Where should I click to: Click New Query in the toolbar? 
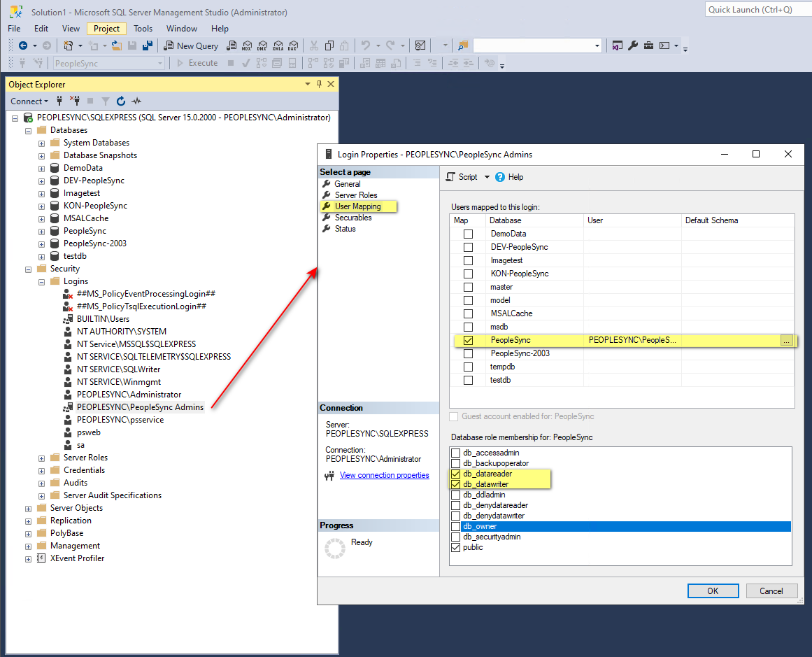click(x=191, y=45)
